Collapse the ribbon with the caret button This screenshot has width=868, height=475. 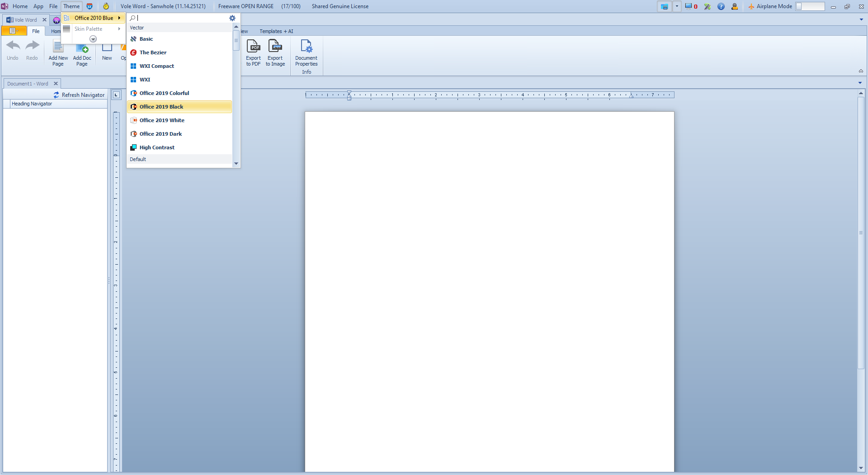click(861, 71)
